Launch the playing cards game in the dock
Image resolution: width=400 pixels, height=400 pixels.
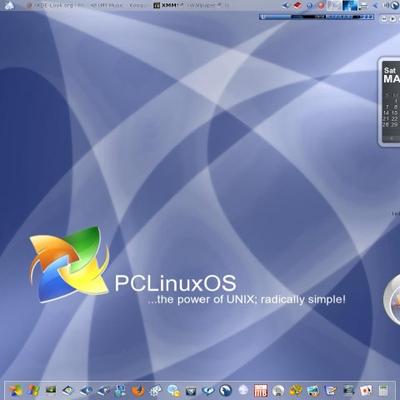click(366, 390)
